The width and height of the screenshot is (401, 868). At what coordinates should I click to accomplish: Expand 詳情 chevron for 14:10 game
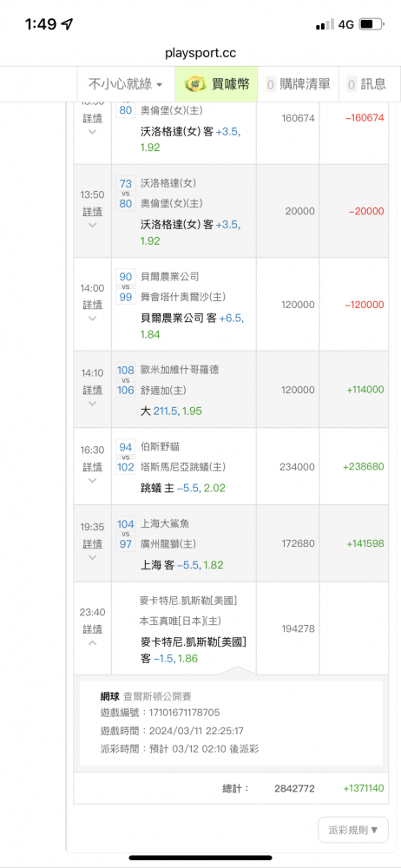(93, 404)
